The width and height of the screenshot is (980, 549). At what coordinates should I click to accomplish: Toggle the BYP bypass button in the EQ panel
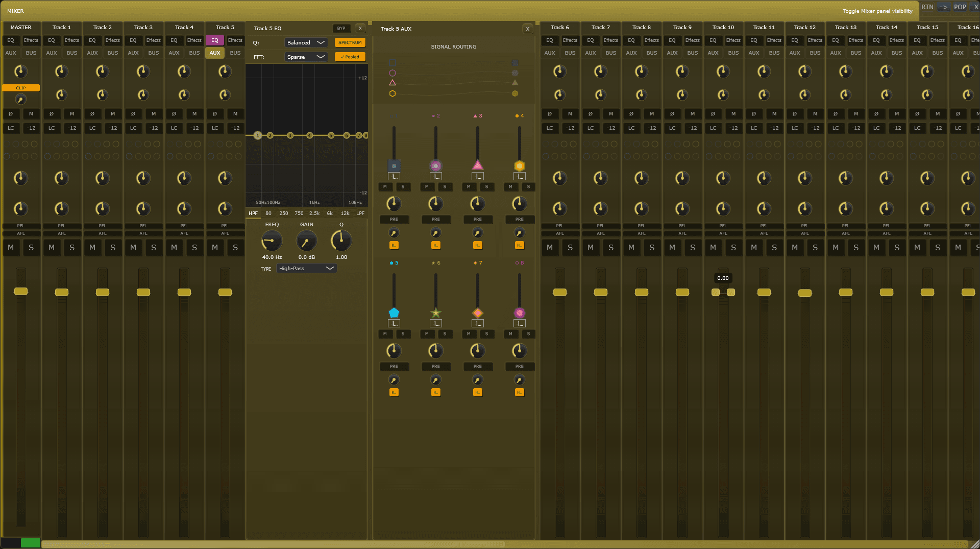(341, 29)
